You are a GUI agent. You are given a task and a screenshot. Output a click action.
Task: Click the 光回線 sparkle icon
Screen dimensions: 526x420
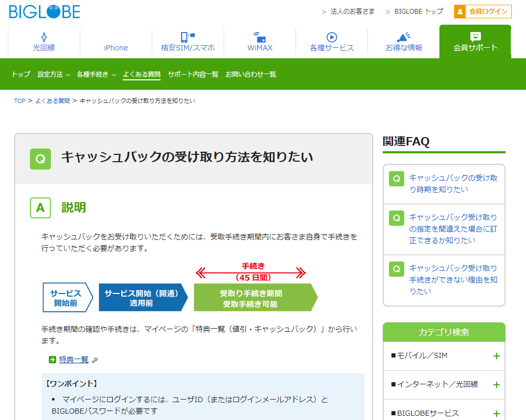tap(44, 37)
